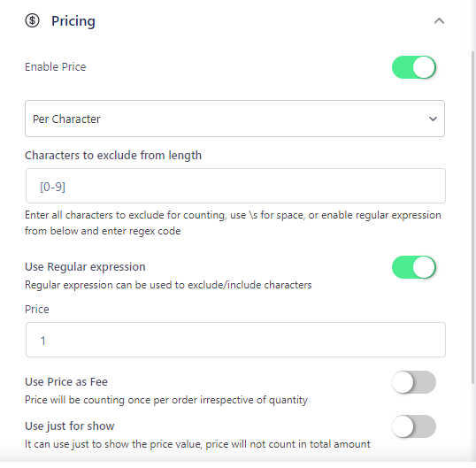Viewport: 476px width, 468px height.
Task: Click the Use Regular expression label text
Action: pyautogui.click(x=85, y=267)
